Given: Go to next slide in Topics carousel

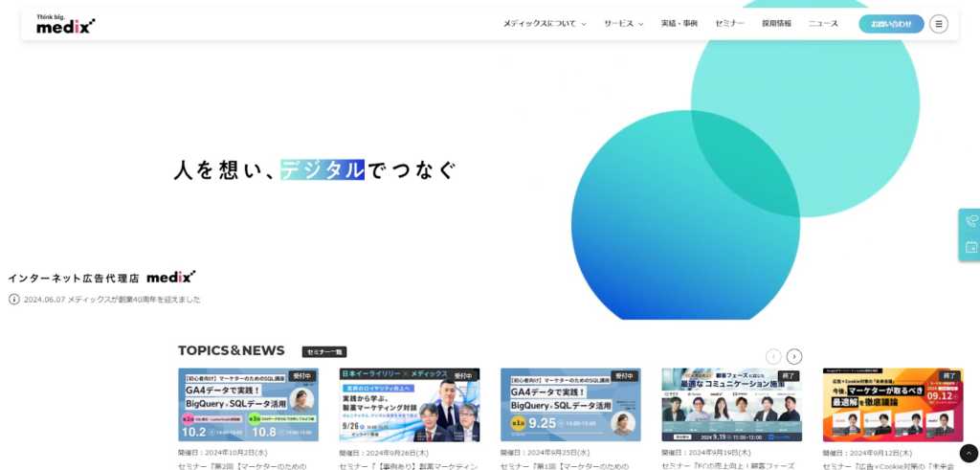Looking at the screenshot, I should (794, 356).
